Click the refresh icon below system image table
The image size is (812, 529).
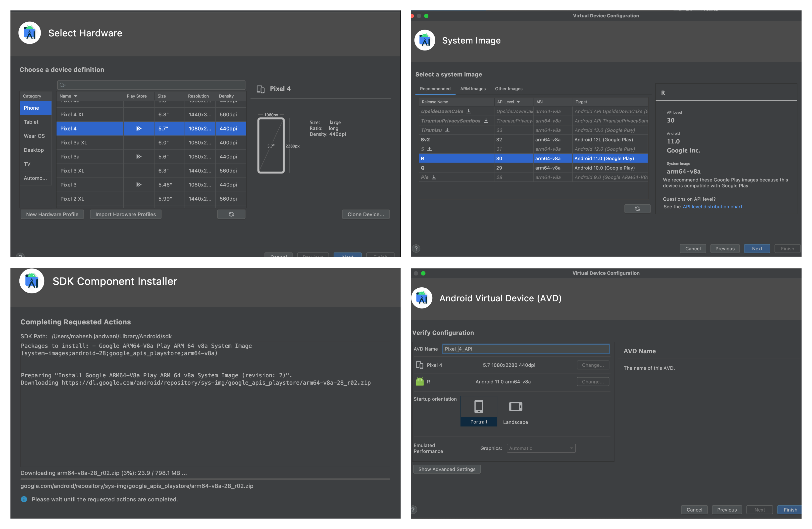coord(637,208)
